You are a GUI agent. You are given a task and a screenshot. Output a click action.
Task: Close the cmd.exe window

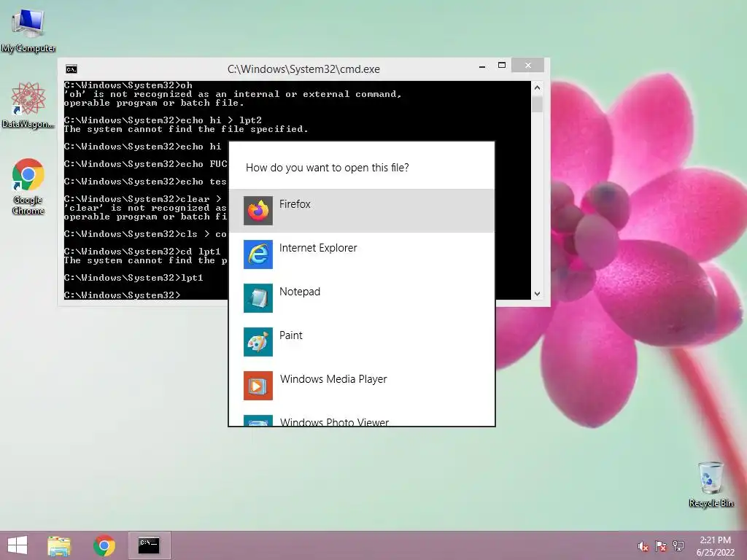(x=528, y=65)
